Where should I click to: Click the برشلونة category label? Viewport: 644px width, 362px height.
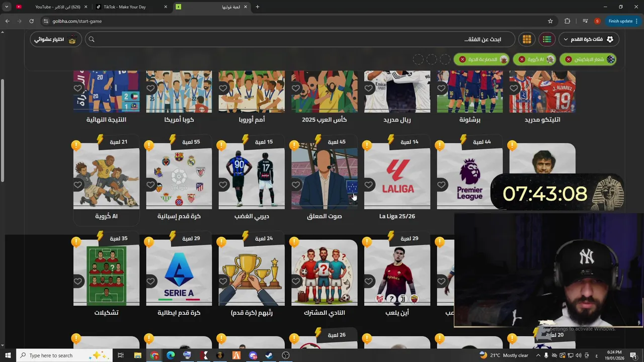[x=470, y=120]
